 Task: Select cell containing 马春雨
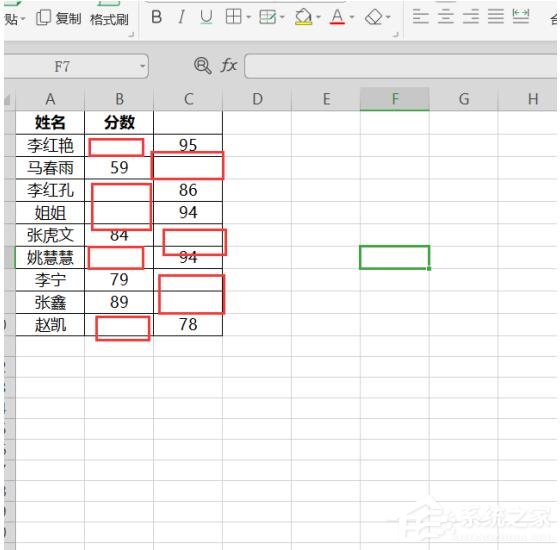tap(50, 168)
